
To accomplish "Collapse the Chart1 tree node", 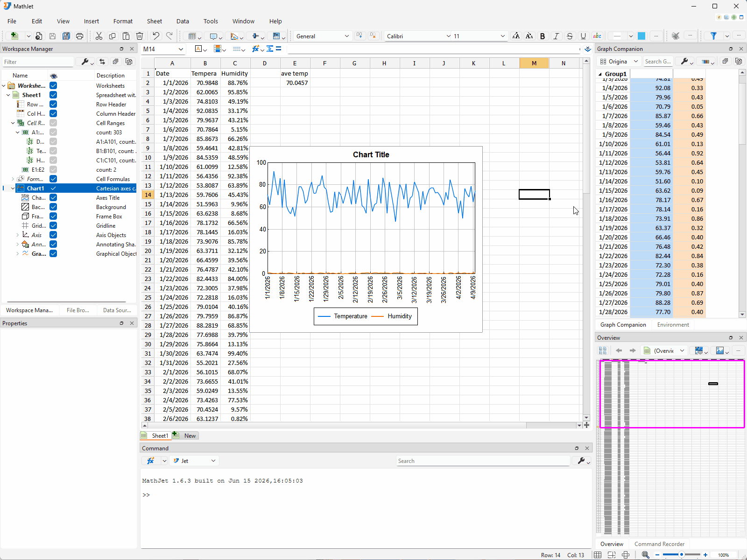I will tap(13, 188).
